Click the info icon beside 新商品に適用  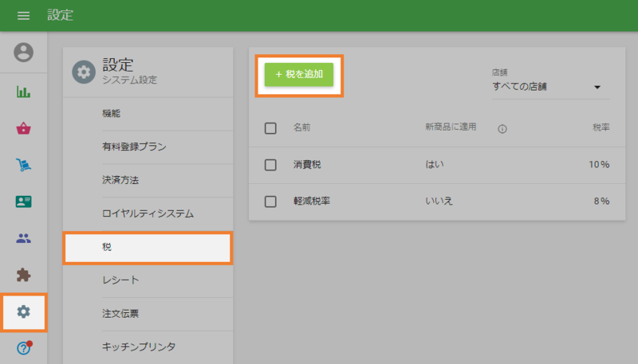tap(502, 128)
